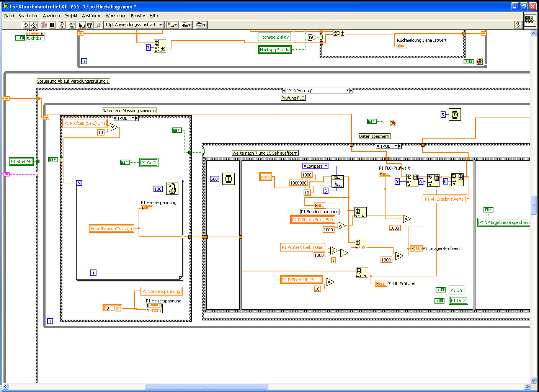Click the numeric constant 500

(214, 179)
